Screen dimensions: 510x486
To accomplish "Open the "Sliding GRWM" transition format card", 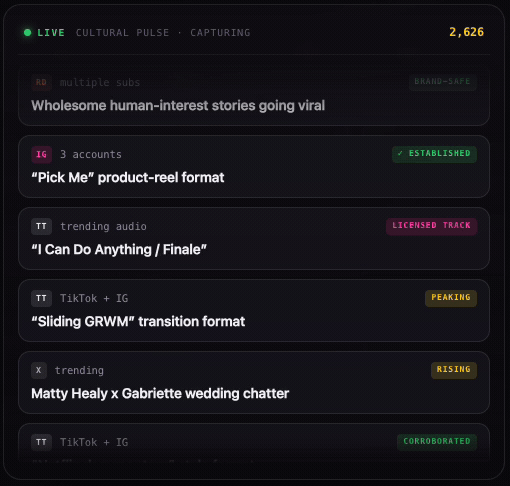I will [x=254, y=311].
